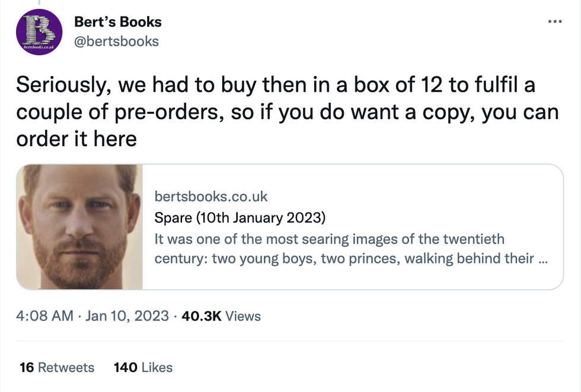Open the link card thumbnail photo
Image resolution: width=581 pixels, height=392 pixels.
click(80, 227)
